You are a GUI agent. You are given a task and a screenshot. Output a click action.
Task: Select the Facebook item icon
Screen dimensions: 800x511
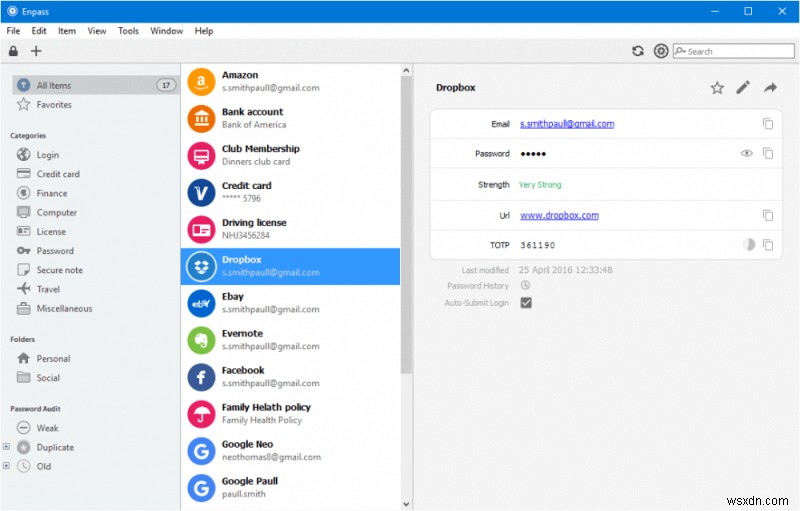(201, 377)
